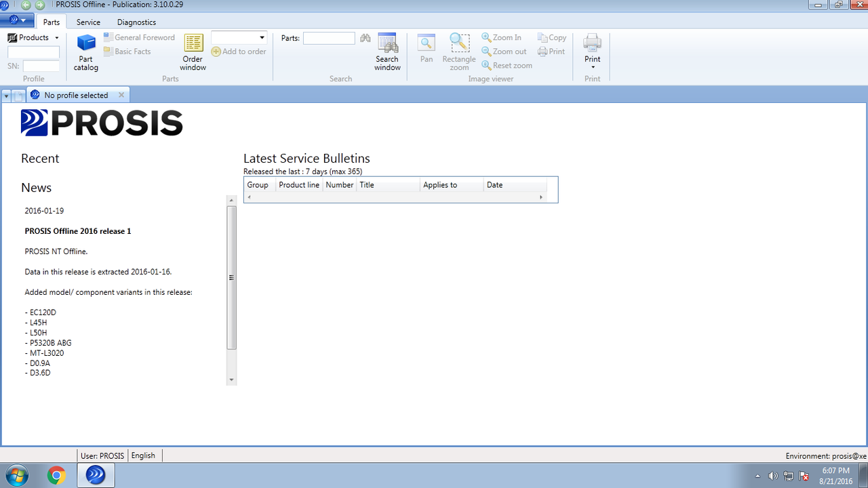Click the new document tab icon

click(18, 96)
